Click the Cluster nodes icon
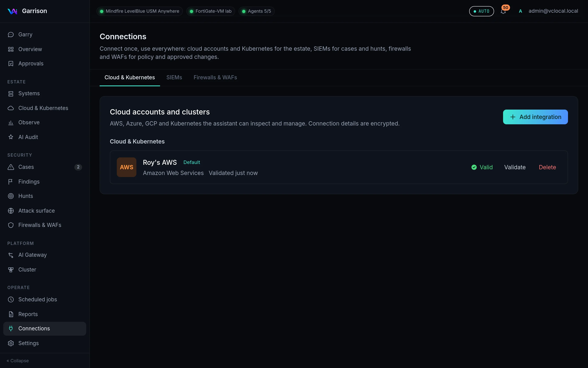Viewport: 588px width, 368px height. pyautogui.click(x=11, y=270)
